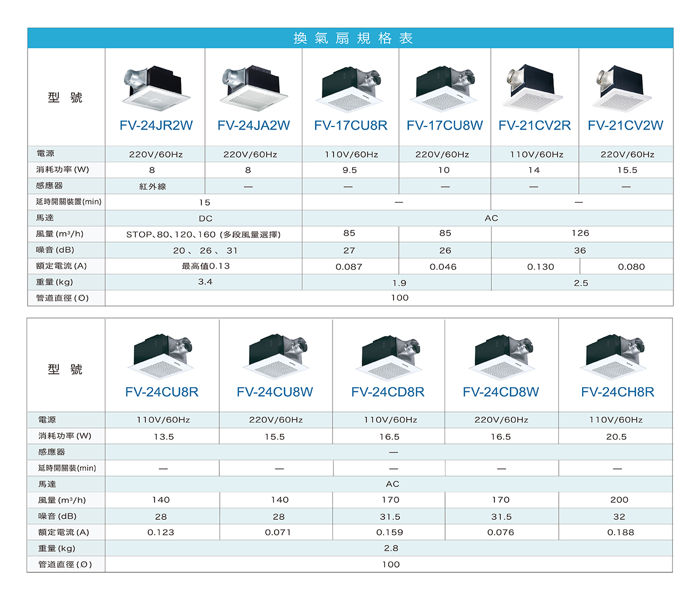This screenshot has width=700, height=600.
Task: Click the FV-24JR2W fan product image
Action: tap(156, 88)
